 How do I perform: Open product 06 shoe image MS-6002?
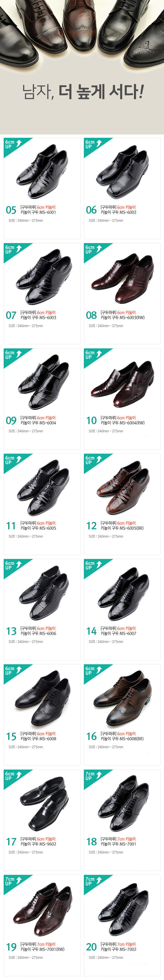[x=123, y=171]
